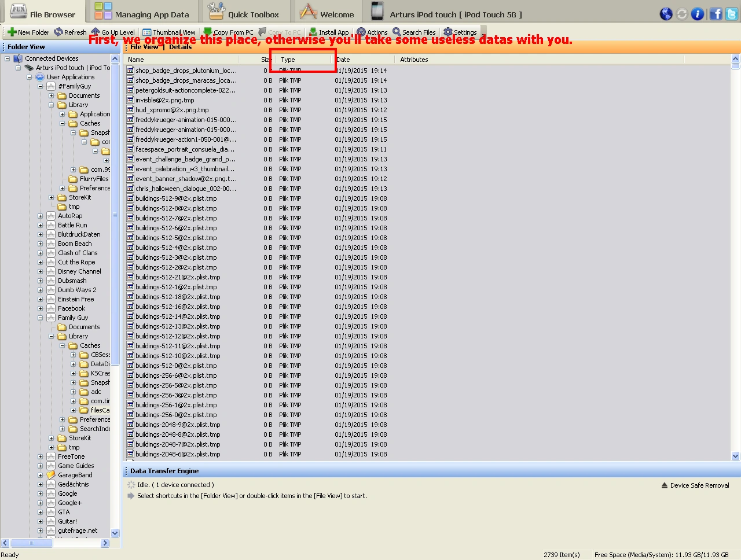Open Settings from the toolbar
Viewport: 741px width, 560px height.
[460, 32]
